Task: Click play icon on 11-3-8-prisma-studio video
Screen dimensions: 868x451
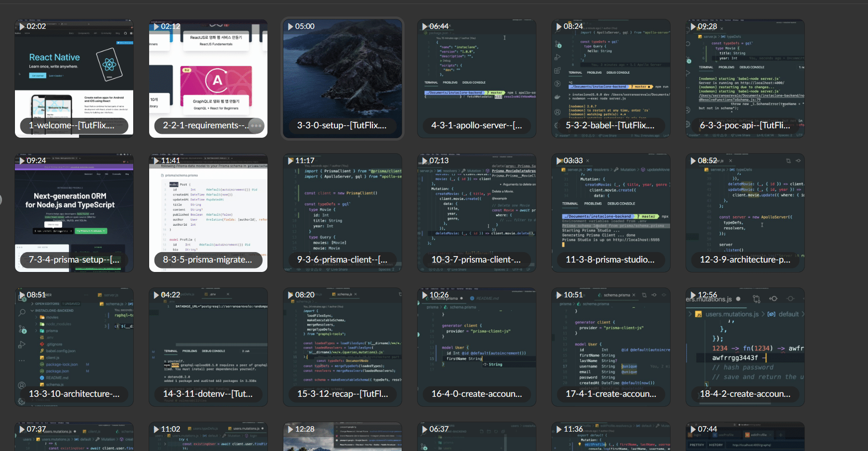Action: (x=559, y=161)
